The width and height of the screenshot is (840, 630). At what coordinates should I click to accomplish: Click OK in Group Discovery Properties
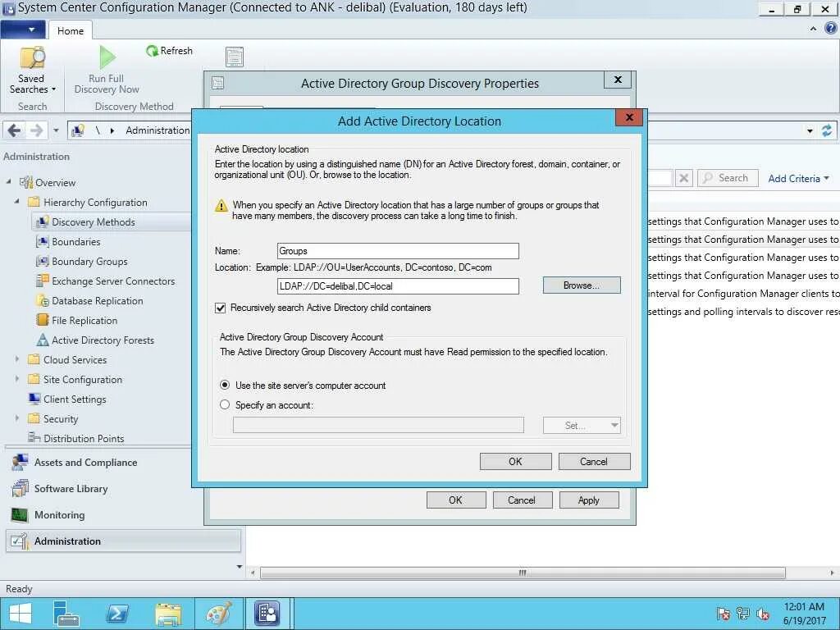point(456,500)
